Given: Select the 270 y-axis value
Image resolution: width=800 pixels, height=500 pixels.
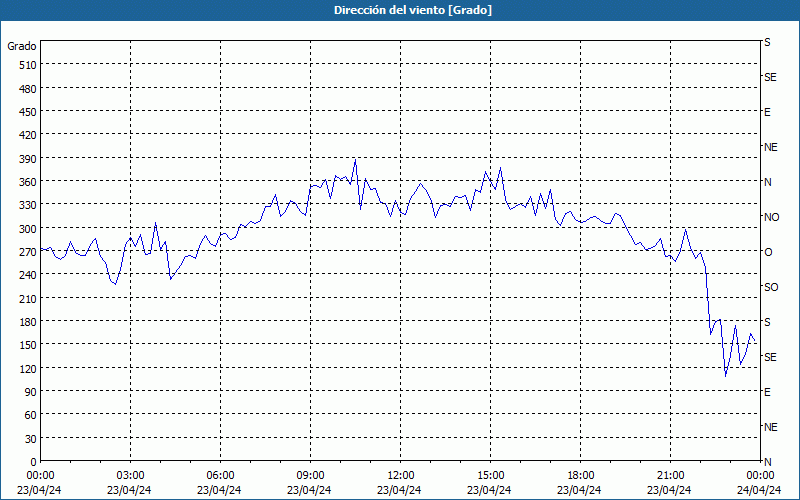Looking at the screenshot, I should coord(28,252).
